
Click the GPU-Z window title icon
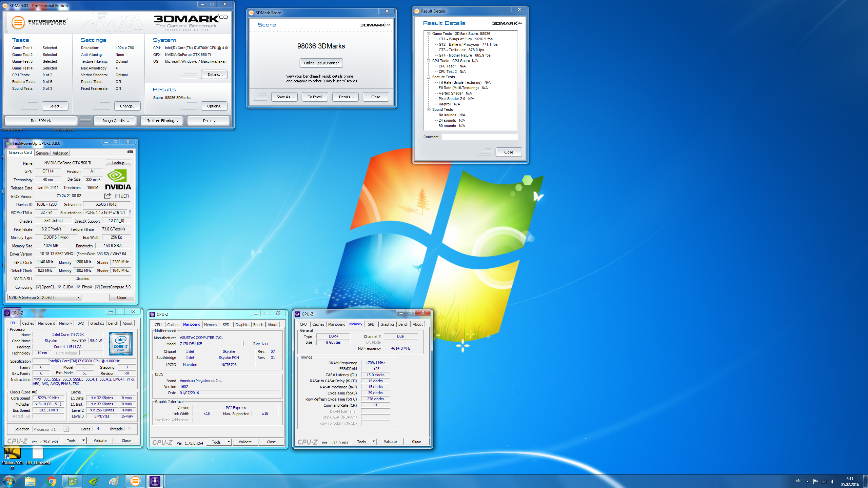pyautogui.click(x=8, y=143)
